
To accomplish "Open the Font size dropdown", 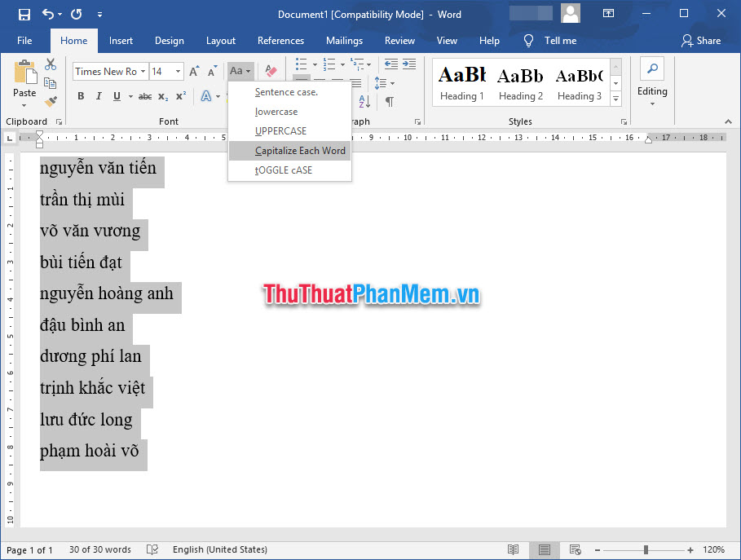I will 179,71.
